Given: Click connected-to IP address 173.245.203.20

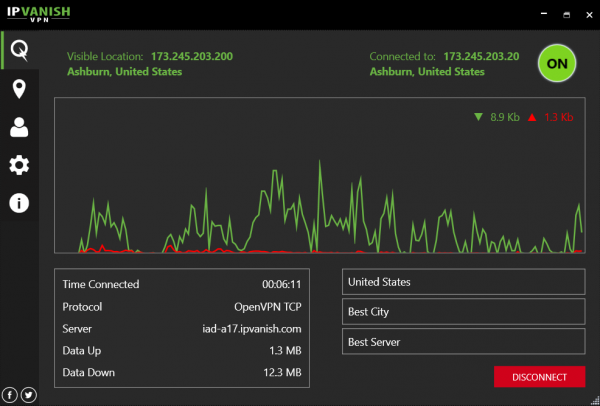Looking at the screenshot, I should pos(481,57).
